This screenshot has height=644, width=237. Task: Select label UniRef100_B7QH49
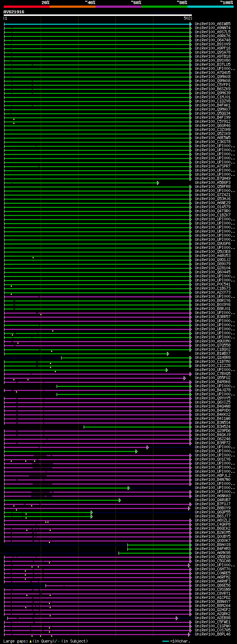click(x=213, y=179)
